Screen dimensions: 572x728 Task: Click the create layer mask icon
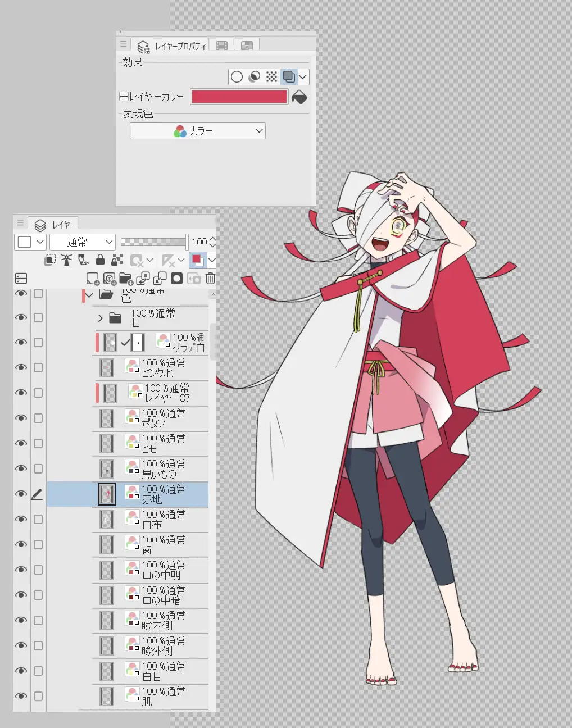[x=176, y=279]
